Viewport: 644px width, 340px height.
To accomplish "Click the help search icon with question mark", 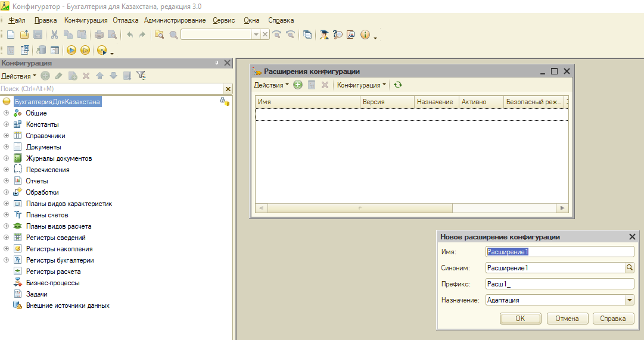I will click(338, 35).
